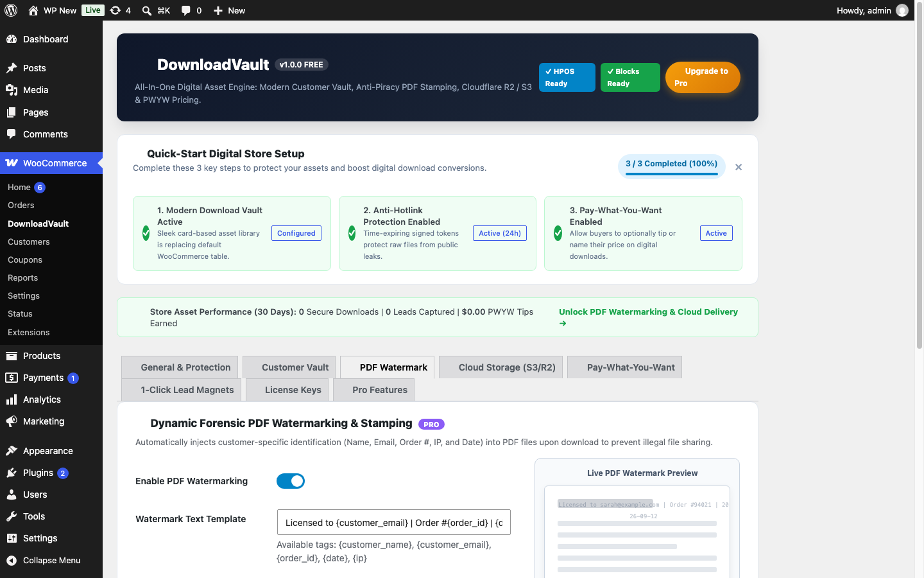Open WooCommerce Settings submenu item
Screen dimensions: 924x578
(x=24, y=295)
